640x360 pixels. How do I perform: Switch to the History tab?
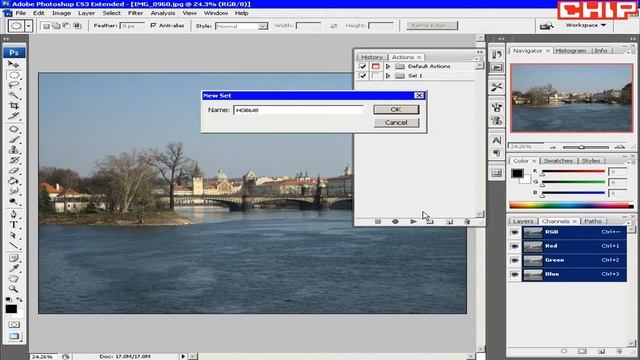[x=372, y=57]
